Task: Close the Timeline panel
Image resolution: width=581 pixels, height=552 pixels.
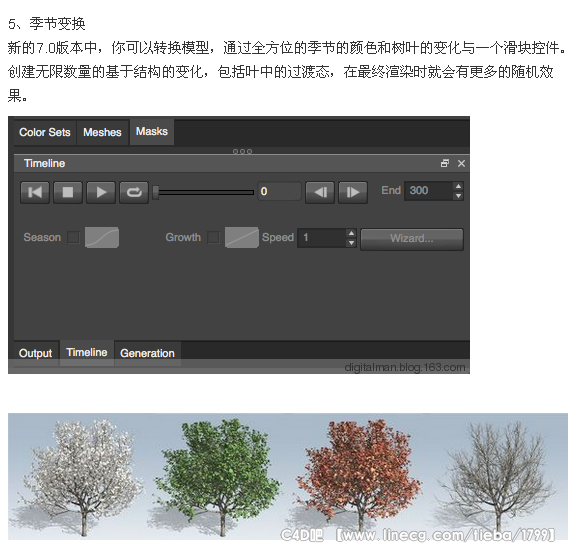Action: click(x=461, y=163)
